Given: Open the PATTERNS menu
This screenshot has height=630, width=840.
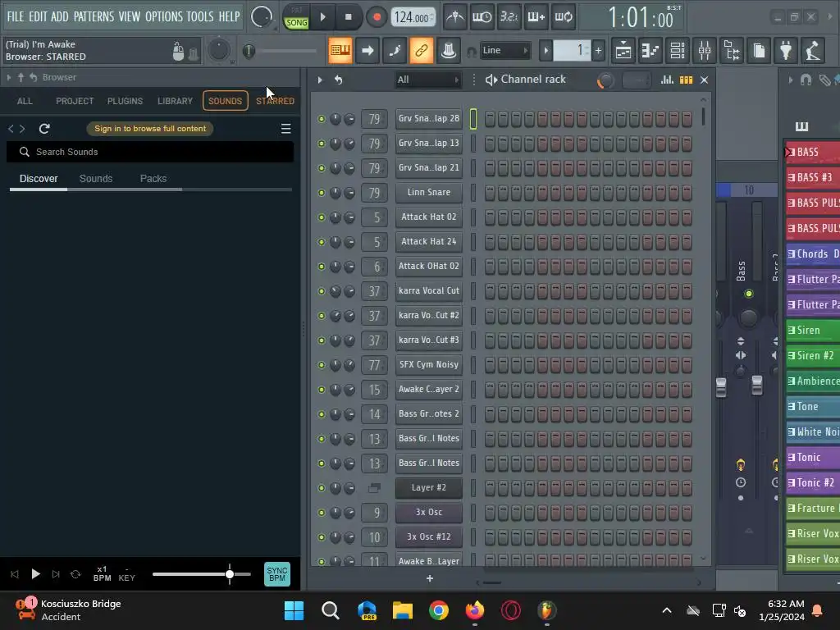Looking at the screenshot, I should click(x=94, y=16).
